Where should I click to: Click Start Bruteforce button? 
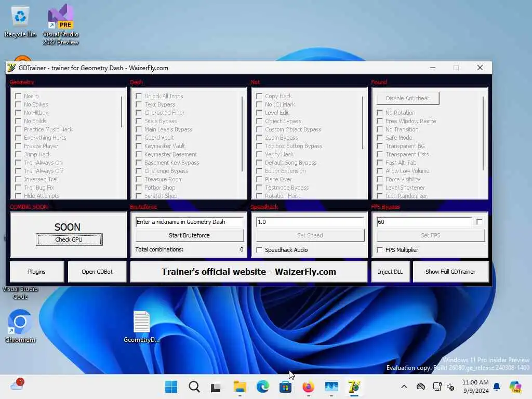pos(189,235)
